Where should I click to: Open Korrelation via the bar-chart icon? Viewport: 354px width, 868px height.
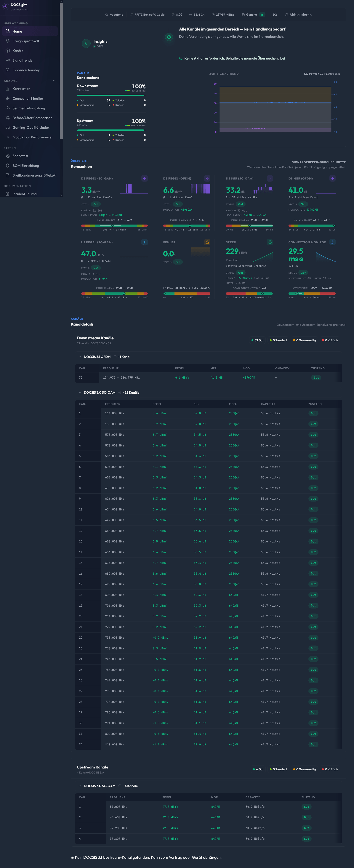click(x=7, y=89)
